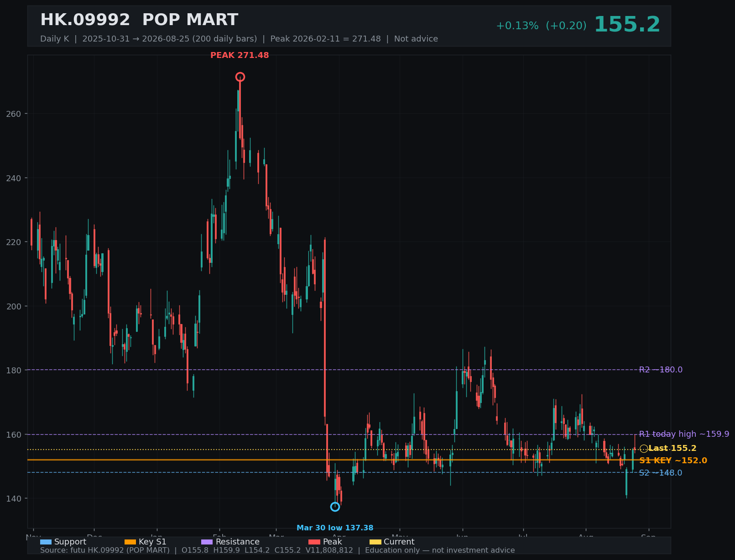Screen dimensions: 735x560
Task: Click the "S1 KEY ~152.0" label
Action: 673,461
